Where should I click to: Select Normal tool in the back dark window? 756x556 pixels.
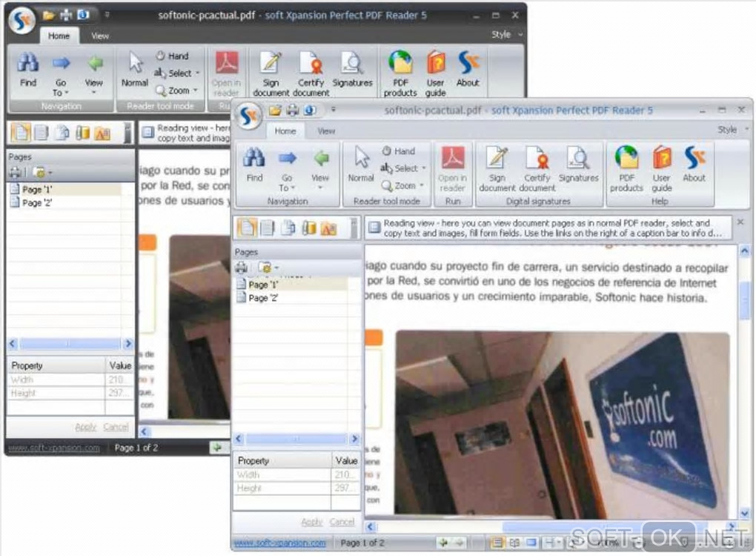coord(134,70)
